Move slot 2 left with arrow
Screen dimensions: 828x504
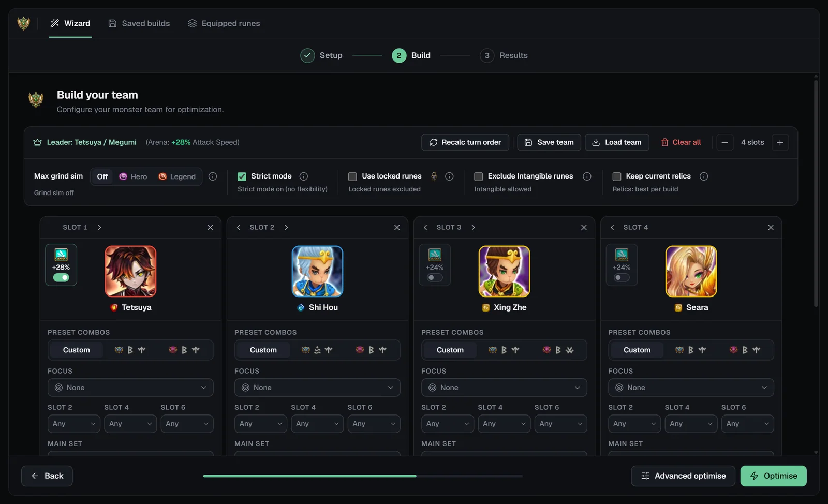pyautogui.click(x=239, y=227)
